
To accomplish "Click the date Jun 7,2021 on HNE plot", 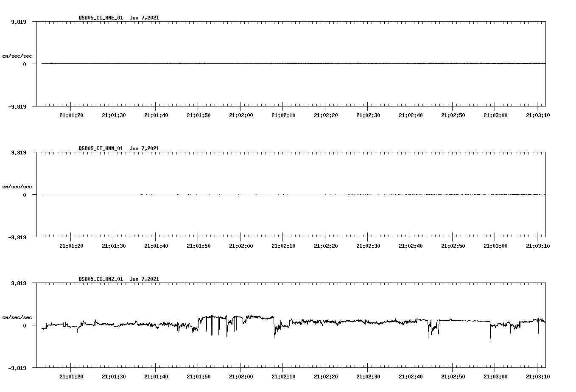I will [x=145, y=18].
